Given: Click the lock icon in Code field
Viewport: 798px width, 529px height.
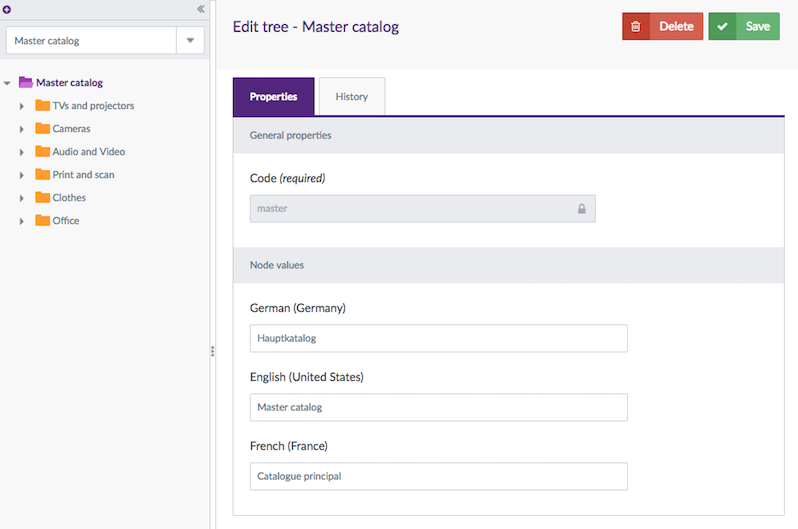Looking at the screenshot, I should pyautogui.click(x=581, y=209).
